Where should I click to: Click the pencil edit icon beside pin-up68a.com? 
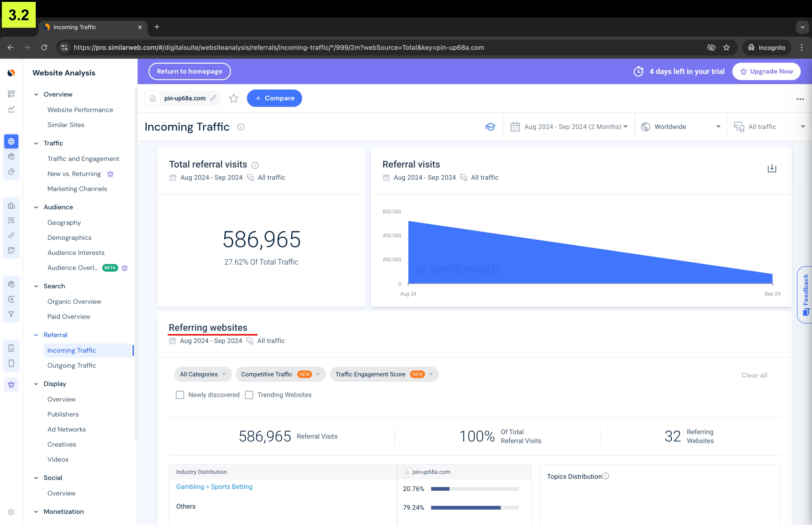coord(213,98)
